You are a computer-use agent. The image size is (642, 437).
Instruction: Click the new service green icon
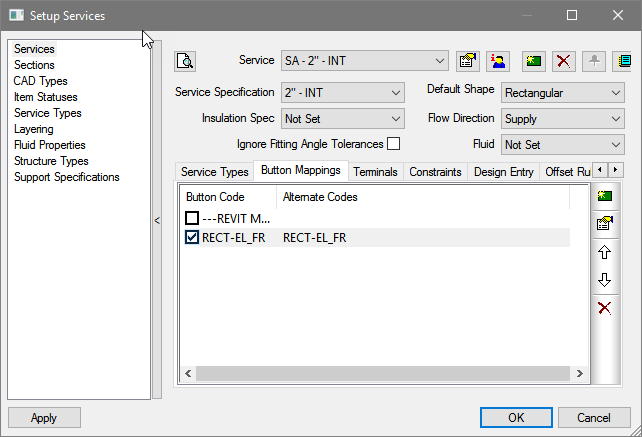[x=534, y=61]
